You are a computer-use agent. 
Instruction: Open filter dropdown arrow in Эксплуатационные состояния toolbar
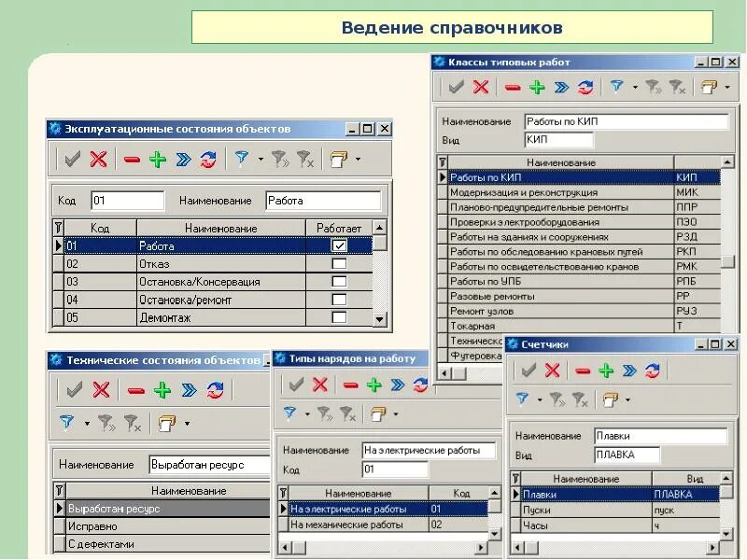(x=261, y=159)
